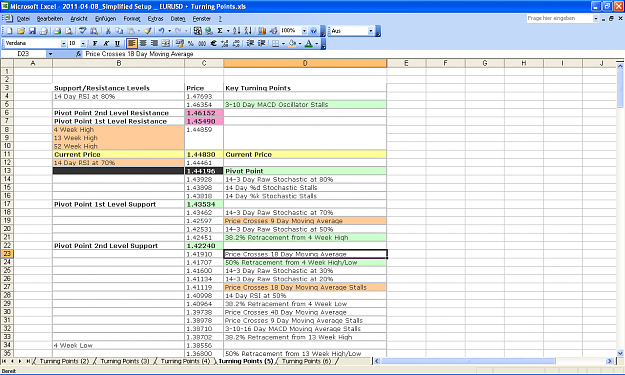Click the 'Frage hier eingeben' help box
The width and height of the screenshot is (625, 375).
562,18
